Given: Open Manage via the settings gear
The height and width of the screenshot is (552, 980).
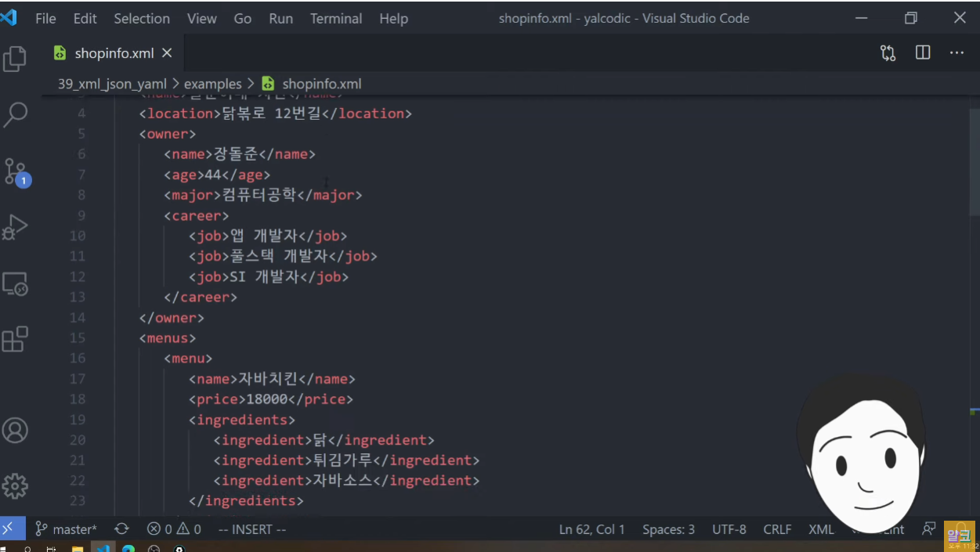Looking at the screenshot, I should (x=14, y=485).
